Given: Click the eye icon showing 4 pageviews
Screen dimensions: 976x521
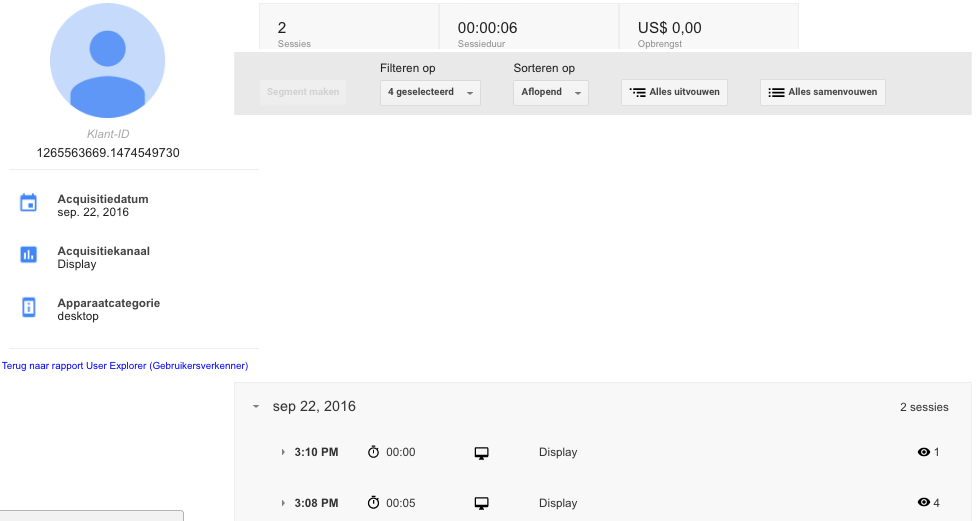Looking at the screenshot, I should [x=924, y=502].
